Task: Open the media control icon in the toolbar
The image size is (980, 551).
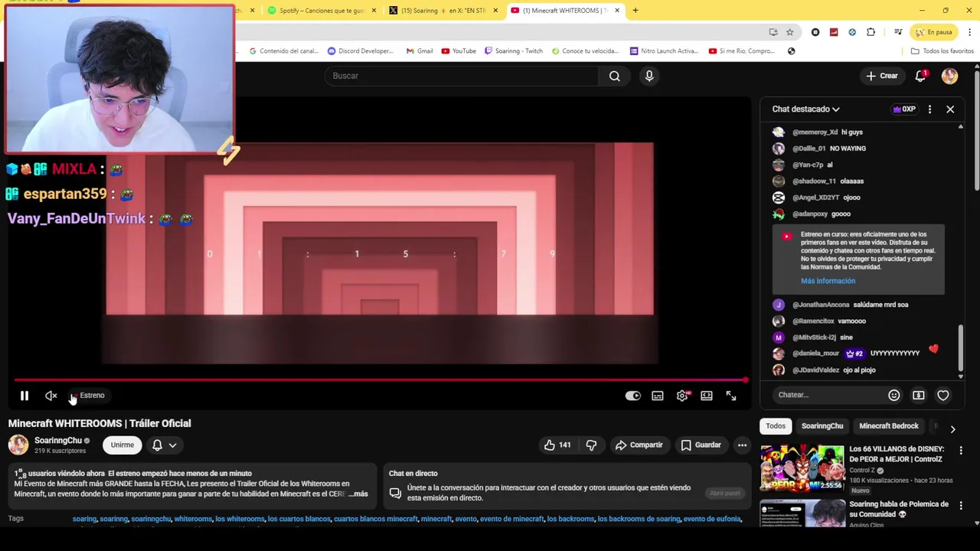Action: tap(898, 32)
